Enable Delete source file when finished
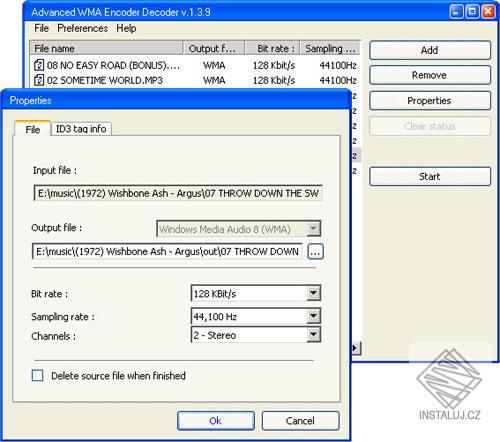The image size is (500, 442). click(37, 375)
